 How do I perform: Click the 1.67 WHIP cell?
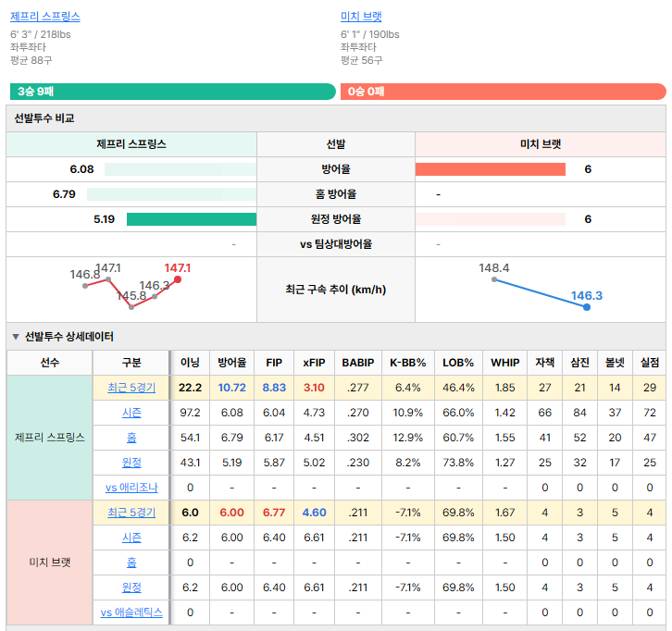tap(504, 513)
